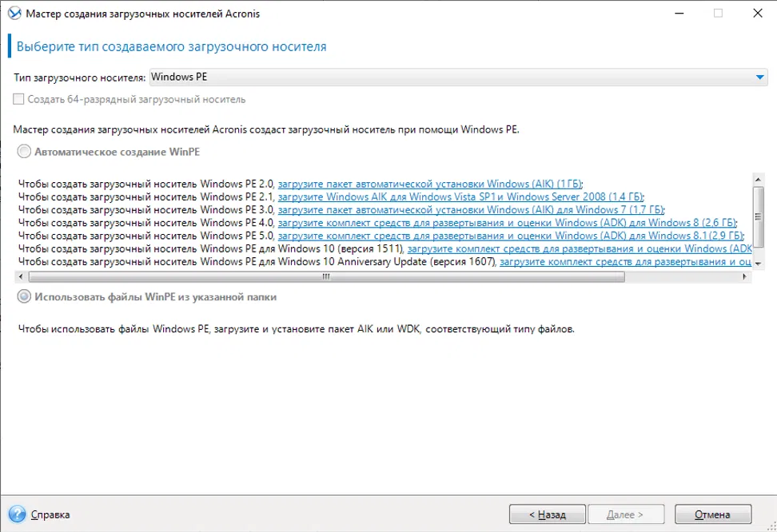The width and height of the screenshot is (777, 532).
Task: Click the vertical scrollbar down arrow
Action: 758,264
